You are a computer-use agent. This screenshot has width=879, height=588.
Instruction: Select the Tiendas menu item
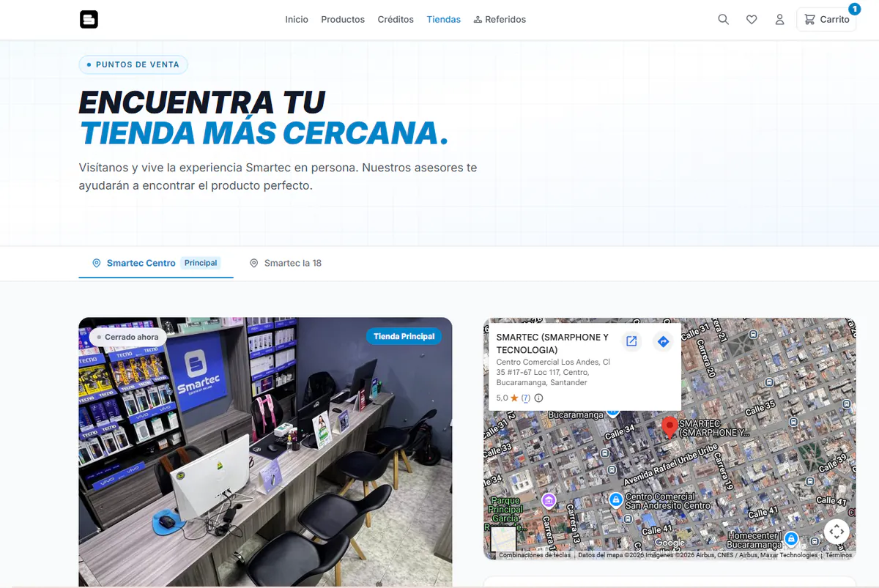[x=444, y=20]
